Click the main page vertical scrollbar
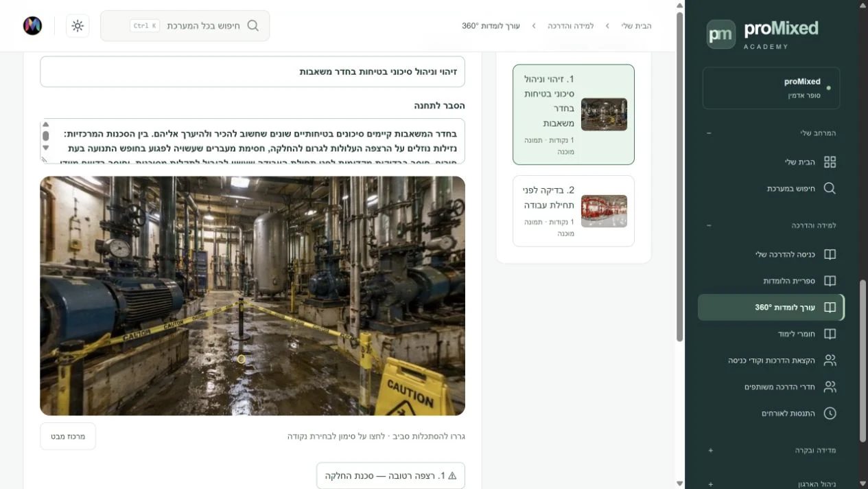 click(x=680, y=177)
